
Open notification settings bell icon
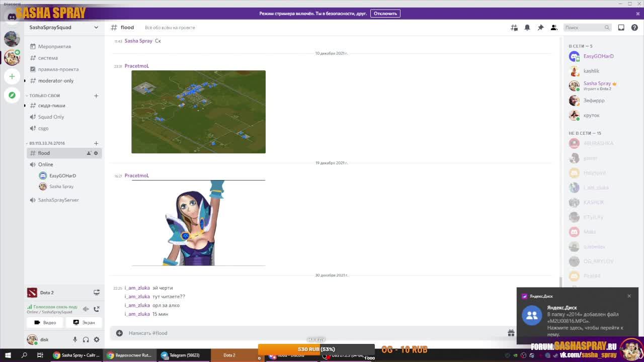pyautogui.click(x=527, y=28)
